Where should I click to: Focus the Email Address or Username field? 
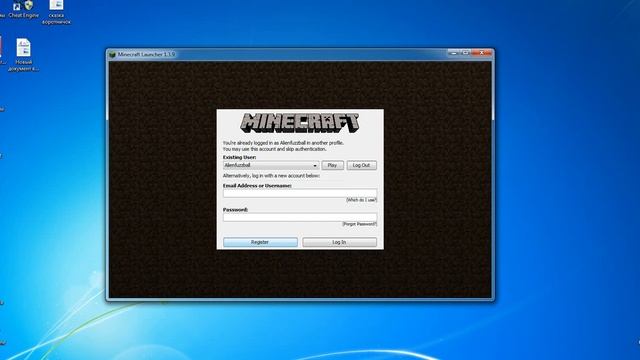300,193
